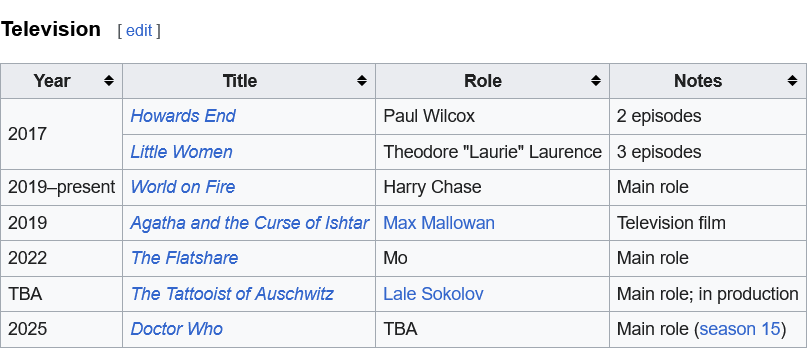The height and width of the screenshot is (360, 810).
Task: Open the Howards End link
Action: click(183, 116)
